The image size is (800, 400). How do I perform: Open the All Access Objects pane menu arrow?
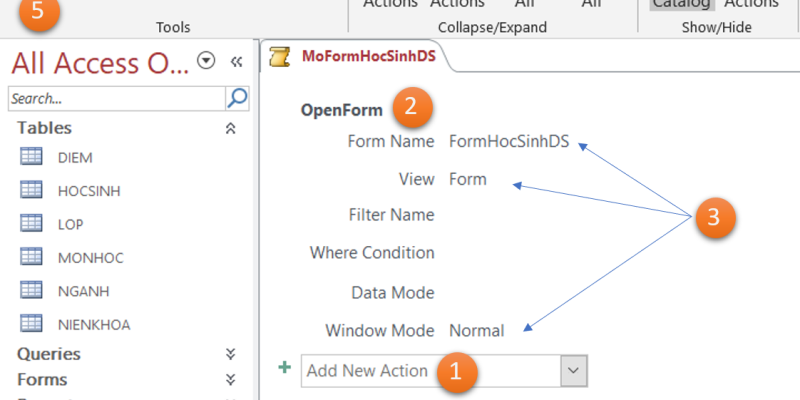207,62
